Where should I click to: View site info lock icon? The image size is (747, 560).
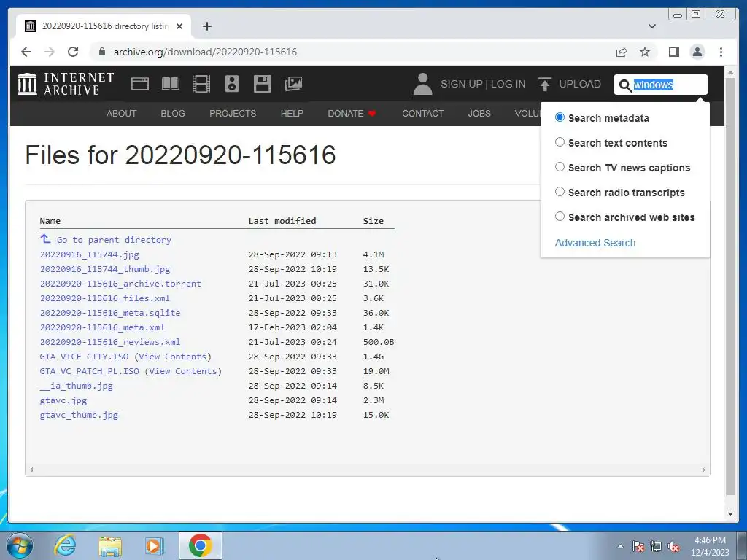click(x=101, y=52)
